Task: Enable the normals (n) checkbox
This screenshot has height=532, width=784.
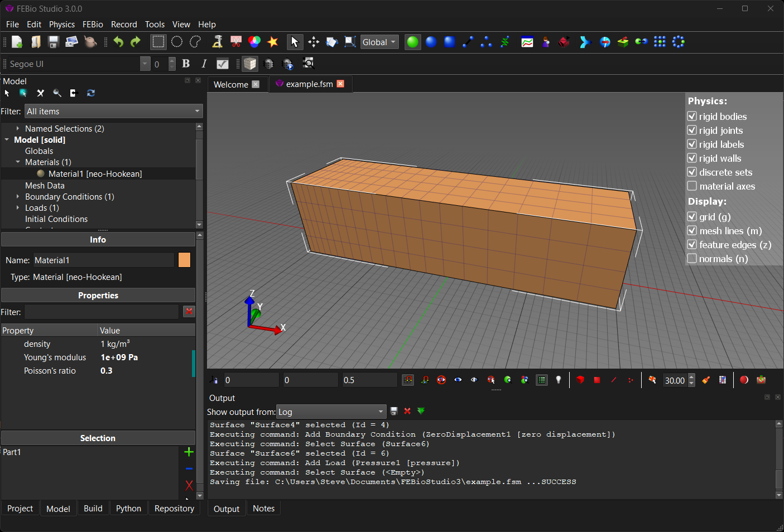Action: (692, 258)
